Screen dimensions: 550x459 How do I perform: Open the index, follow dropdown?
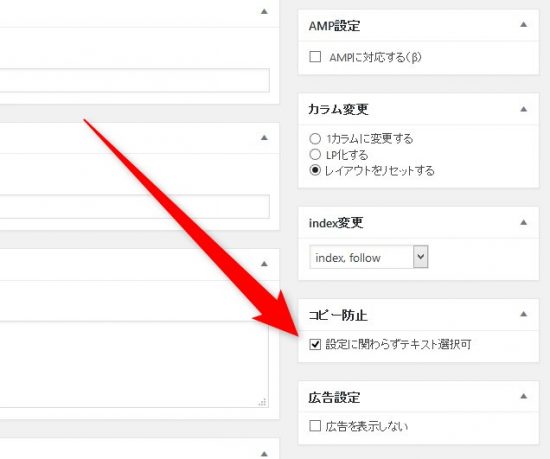click(369, 257)
